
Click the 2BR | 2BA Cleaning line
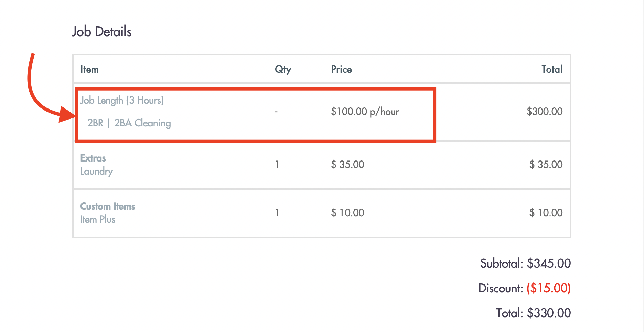[129, 123]
